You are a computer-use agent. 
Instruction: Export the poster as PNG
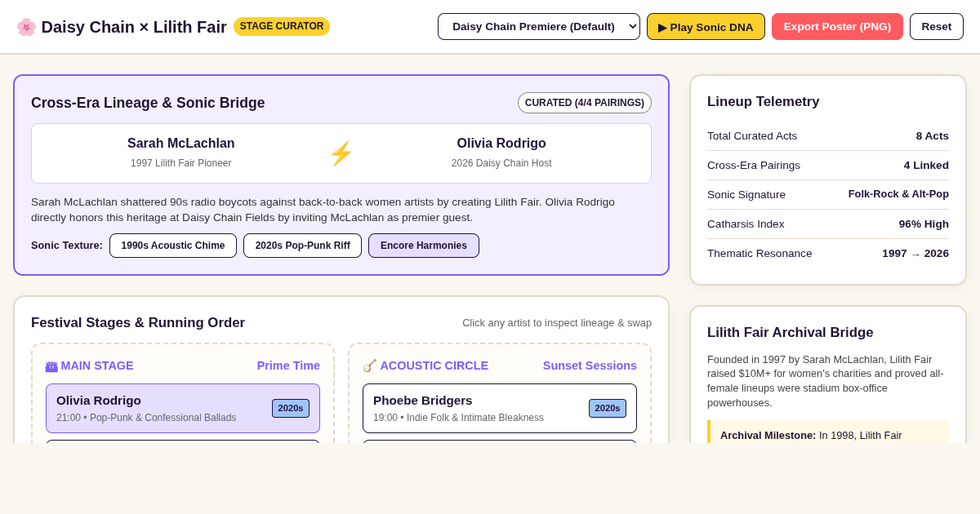837,26
